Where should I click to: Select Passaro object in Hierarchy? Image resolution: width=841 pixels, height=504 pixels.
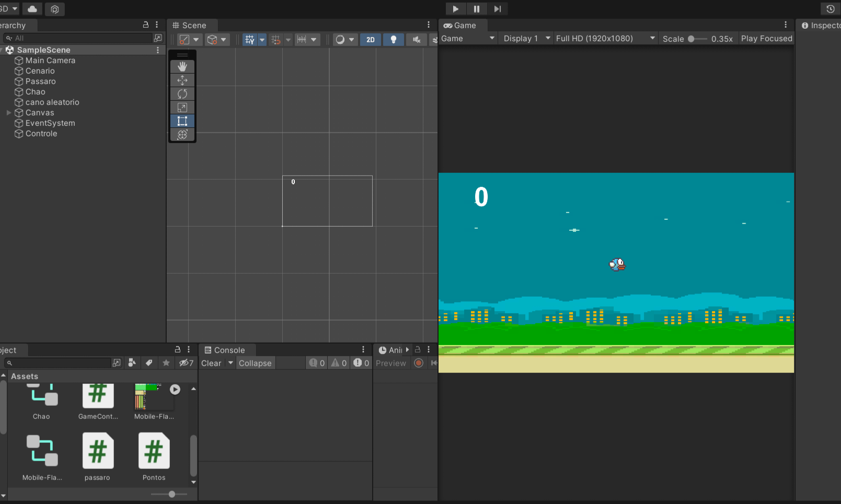[41, 81]
